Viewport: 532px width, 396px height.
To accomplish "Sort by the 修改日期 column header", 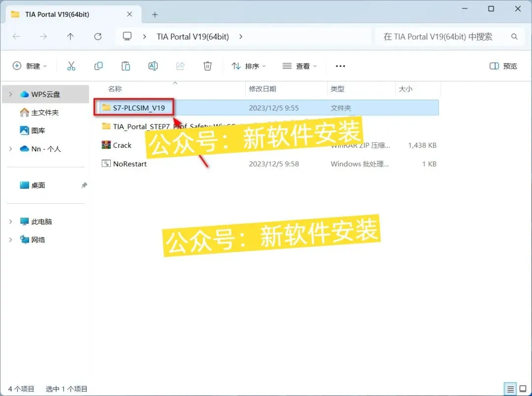I will point(262,89).
